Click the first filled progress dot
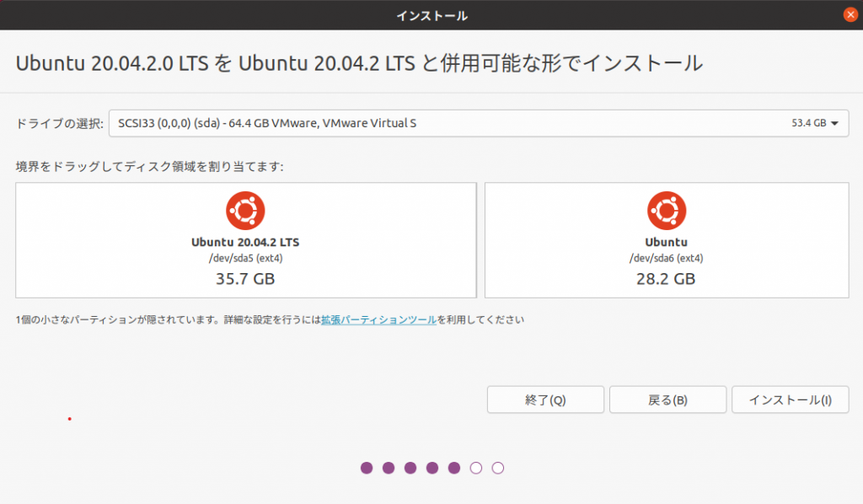863x504 pixels. coord(367,468)
